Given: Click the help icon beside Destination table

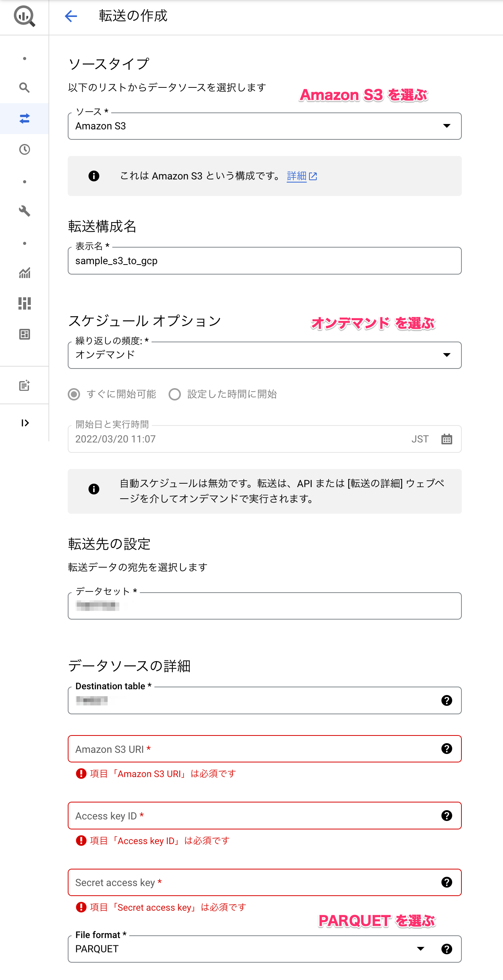Looking at the screenshot, I should pos(447,700).
